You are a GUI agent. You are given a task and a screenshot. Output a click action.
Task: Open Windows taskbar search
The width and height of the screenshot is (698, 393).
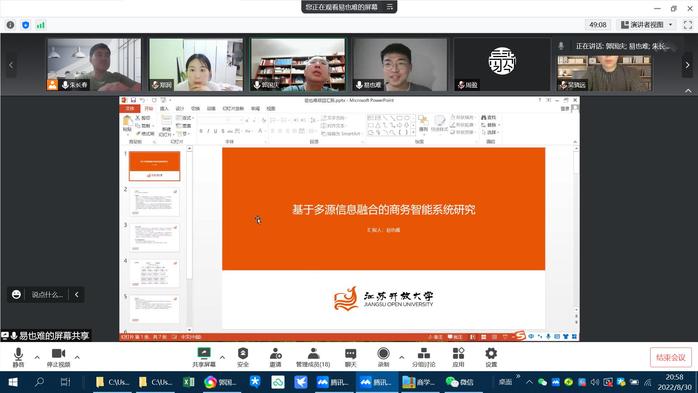click(x=39, y=382)
